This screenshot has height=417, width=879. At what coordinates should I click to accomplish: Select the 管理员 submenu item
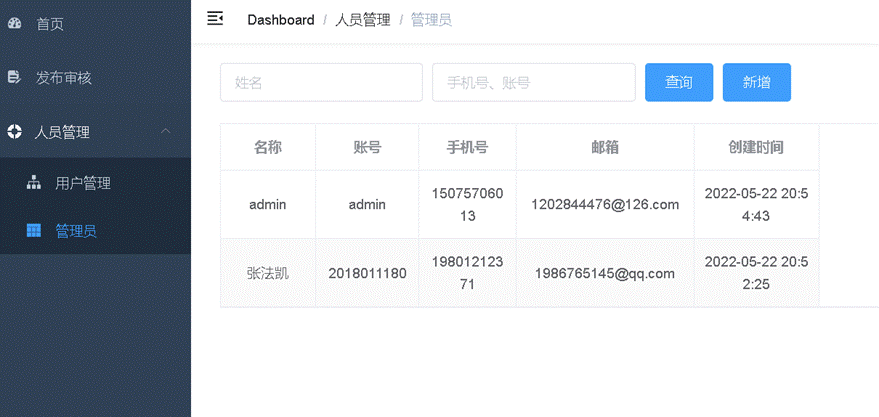pyautogui.click(x=95, y=231)
